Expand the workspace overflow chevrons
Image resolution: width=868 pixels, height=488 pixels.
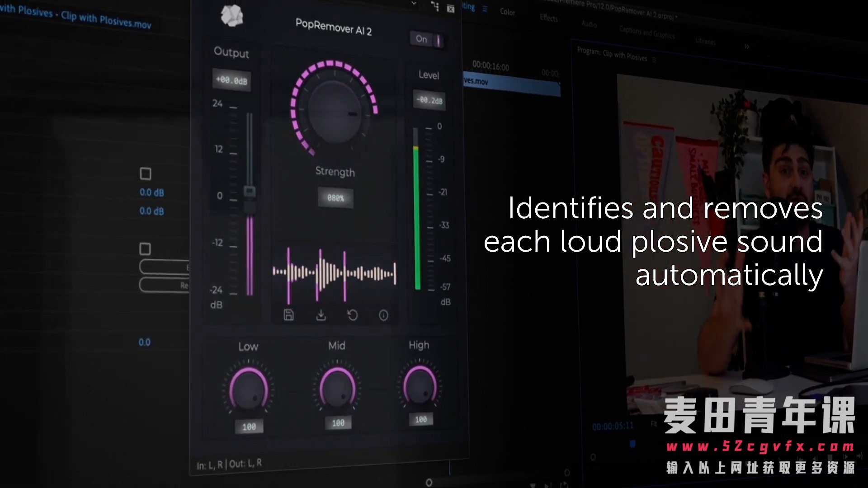pyautogui.click(x=746, y=47)
